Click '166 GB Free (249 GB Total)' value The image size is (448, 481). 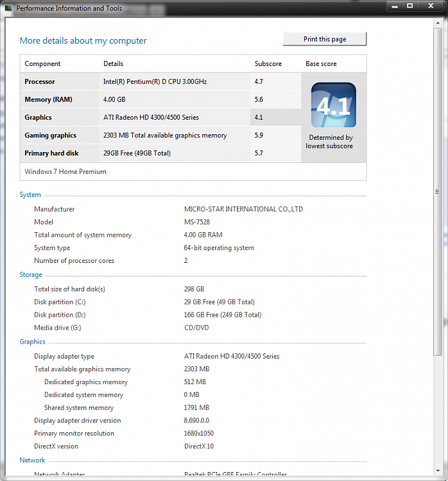tap(223, 315)
